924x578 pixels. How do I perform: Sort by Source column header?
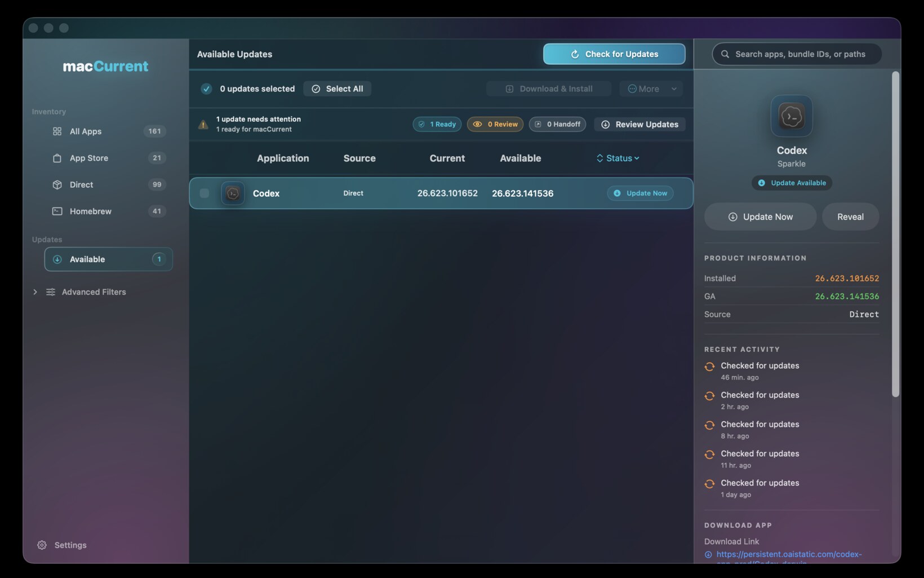click(x=359, y=158)
